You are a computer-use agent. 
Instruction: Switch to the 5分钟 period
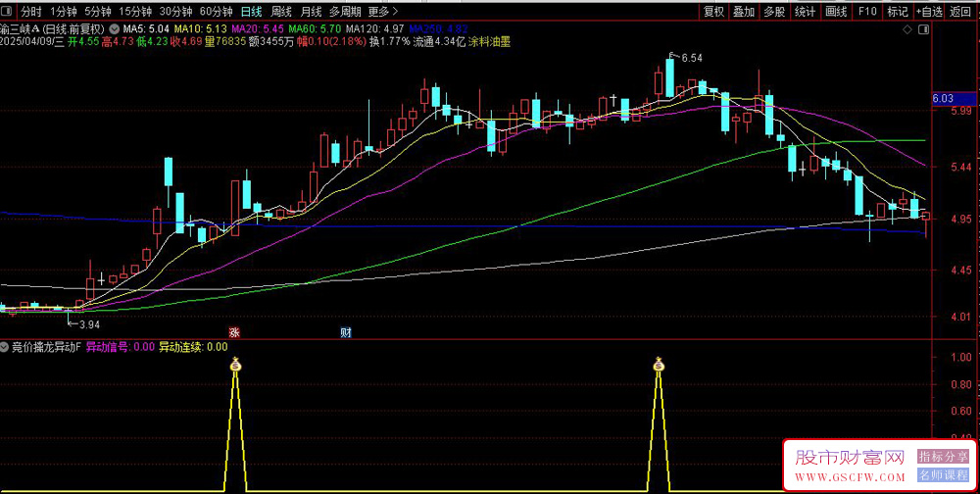click(98, 11)
